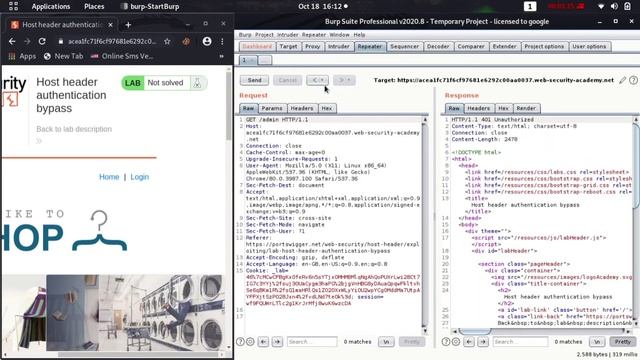The width and height of the screenshot is (640, 360).
Task: Go to next search match in Request panel
Action: coord(277,342)
